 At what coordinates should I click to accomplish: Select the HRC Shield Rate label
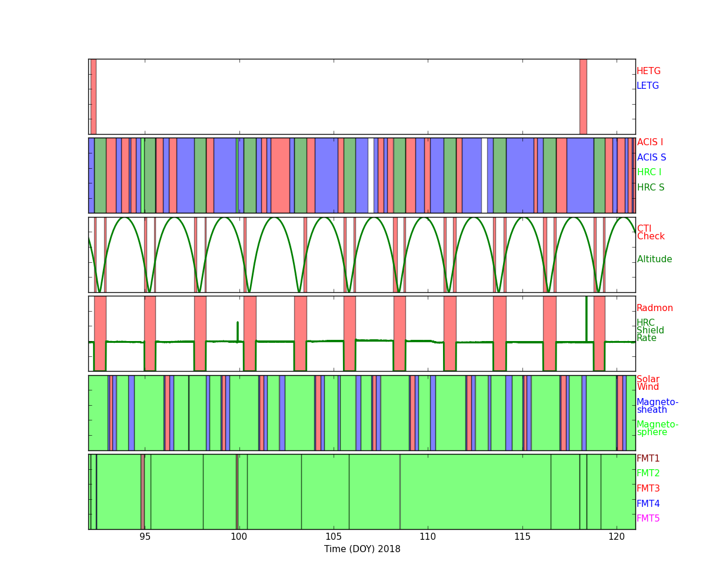pyautogui.click(x=650, y=330)
